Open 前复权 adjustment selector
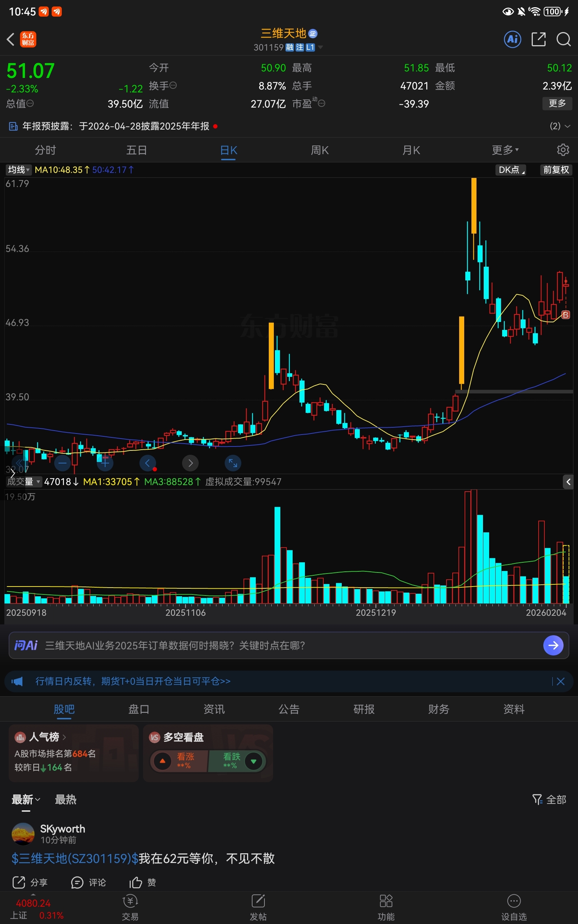Viewport: 578px width, 924px height. (556, 170)
